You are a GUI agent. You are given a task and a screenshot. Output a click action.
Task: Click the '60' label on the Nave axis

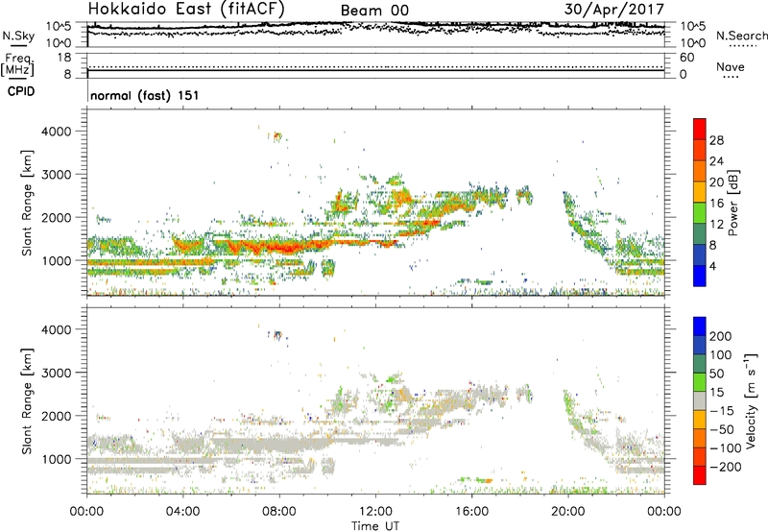(686, 58)
